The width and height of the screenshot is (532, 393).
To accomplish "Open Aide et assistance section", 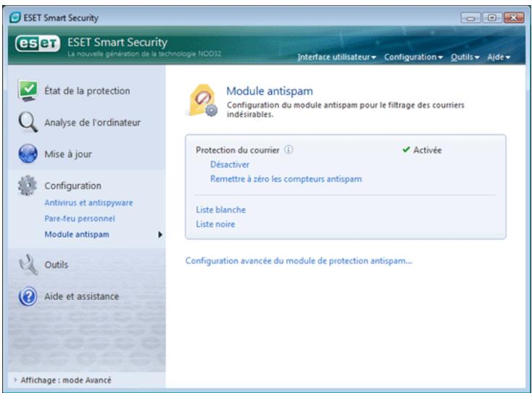I will (x=82, y=297).
